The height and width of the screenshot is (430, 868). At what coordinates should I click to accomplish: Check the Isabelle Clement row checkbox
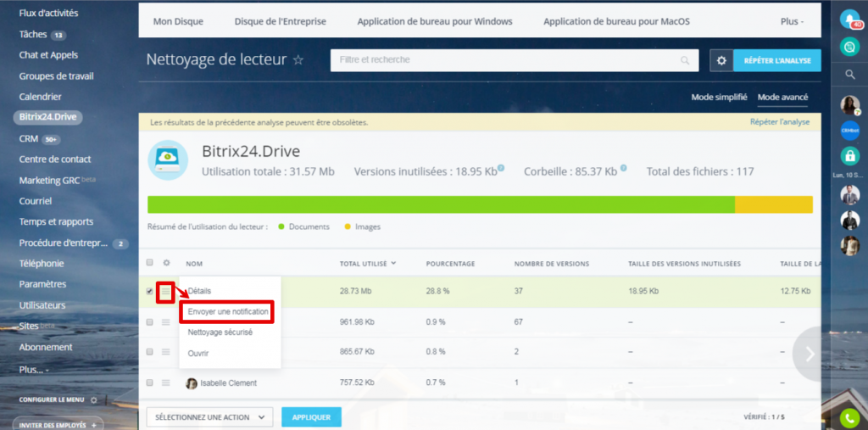(x=149, y=383)
